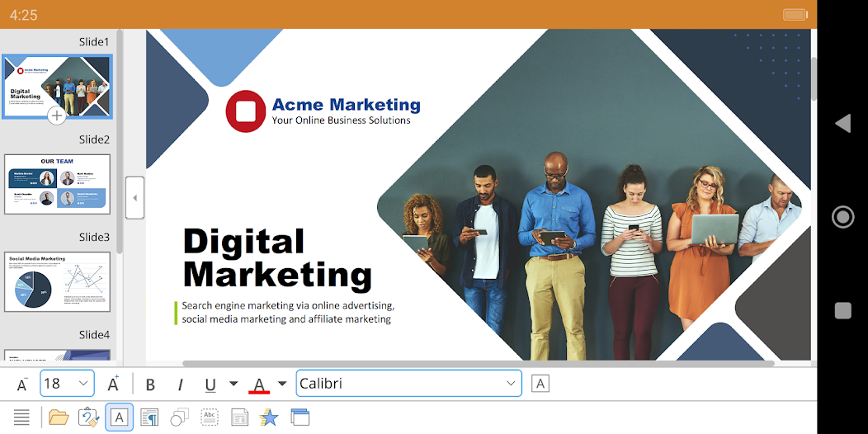Open the paragraph formatting tab icon
The image size is (868, 434).
pos(149,417)
